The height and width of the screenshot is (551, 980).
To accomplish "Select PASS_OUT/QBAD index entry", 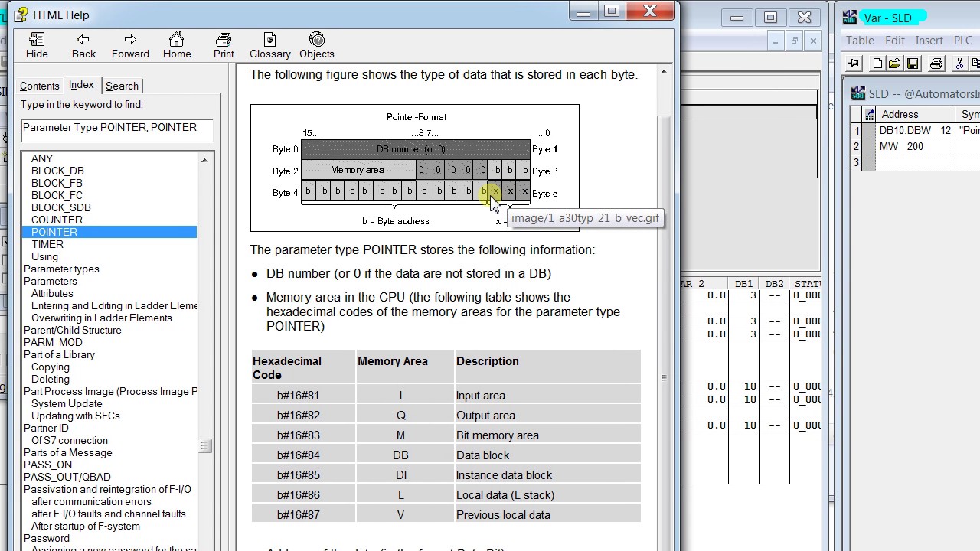I will pyautogui.click(x=67, y=477).
